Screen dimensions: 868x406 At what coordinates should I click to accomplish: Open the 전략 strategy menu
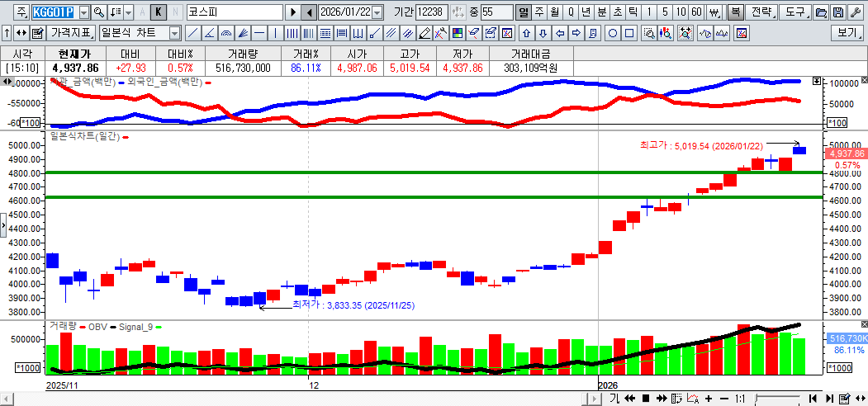[763, 12]
